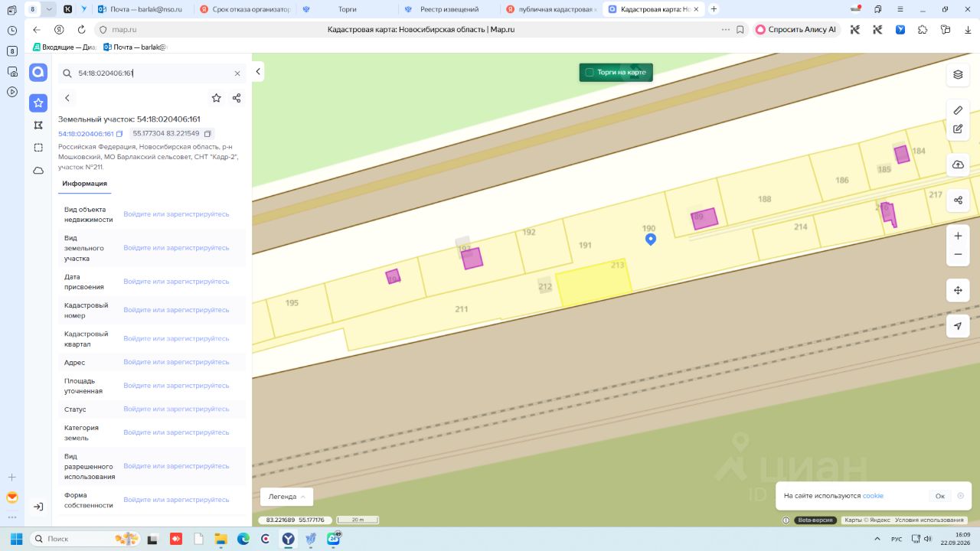Clear the cadastral search field

(237, 73)
